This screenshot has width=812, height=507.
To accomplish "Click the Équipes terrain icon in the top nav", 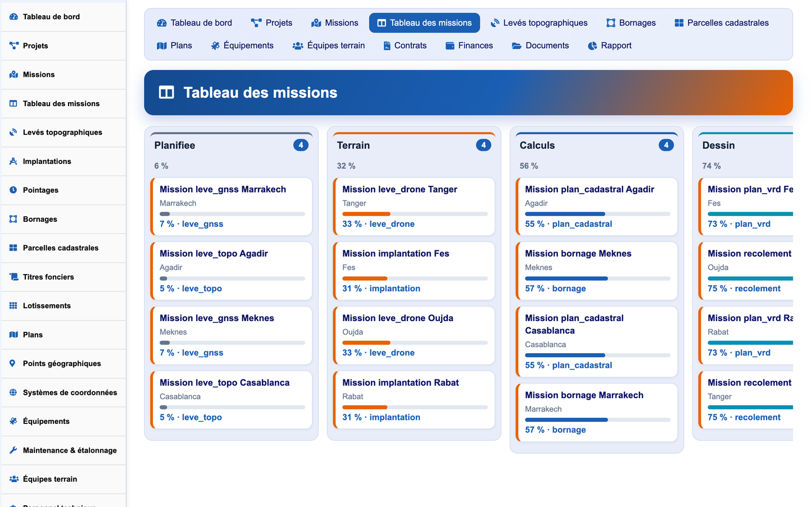I will coord(298,45).
